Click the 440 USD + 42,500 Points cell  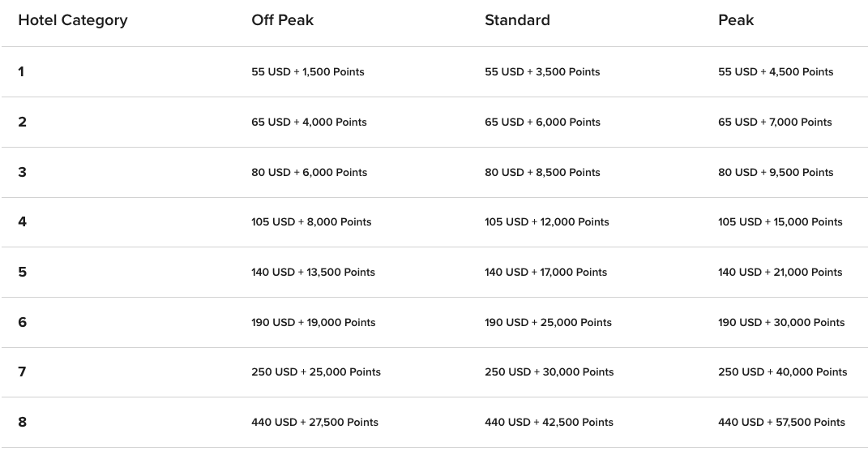coord(549,422)
